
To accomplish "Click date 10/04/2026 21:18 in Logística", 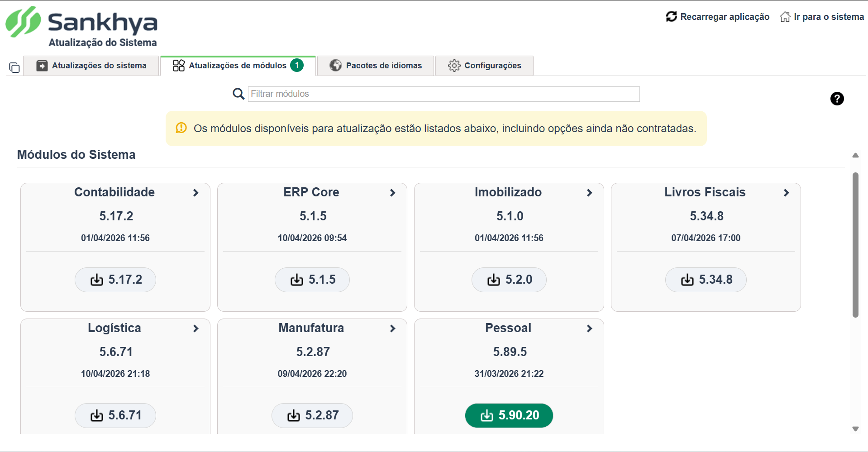I will [115, 374].
